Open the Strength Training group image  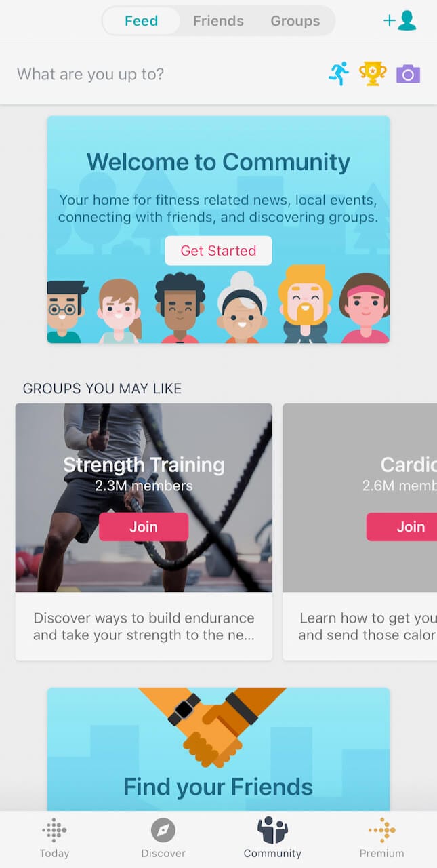144,498
